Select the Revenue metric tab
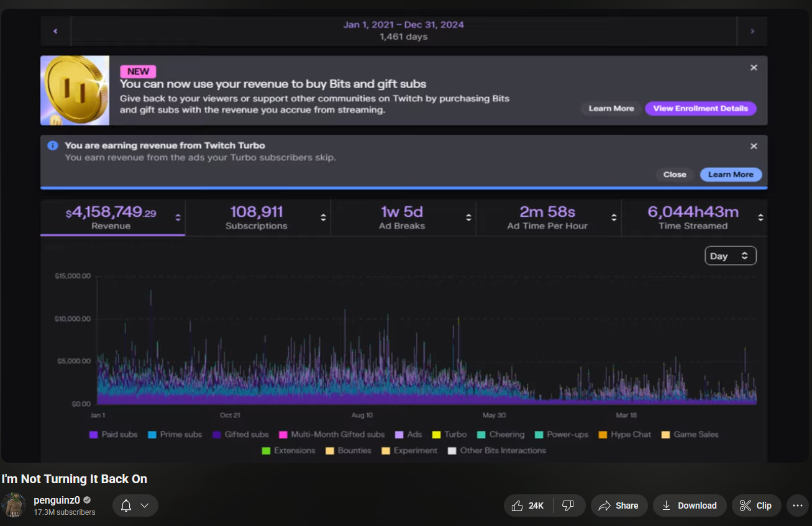812x526 pixels. tap(112, 217)
